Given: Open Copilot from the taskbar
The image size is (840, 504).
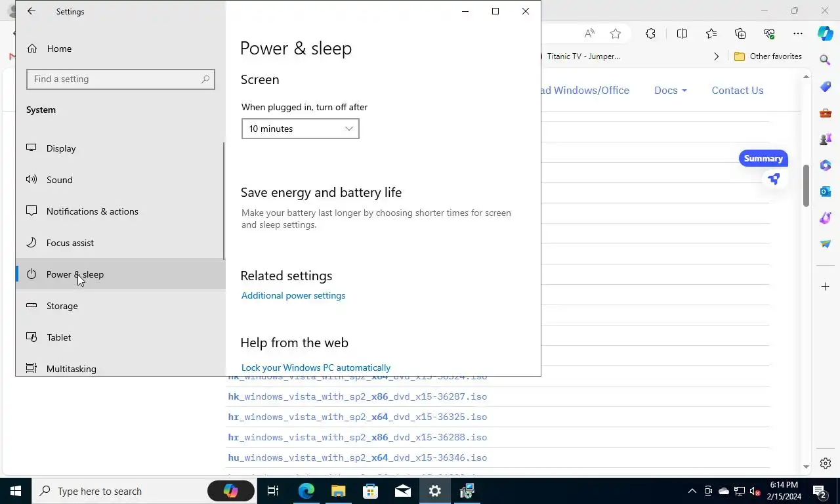Looking at the screenshot, I should tap(231, 491).
